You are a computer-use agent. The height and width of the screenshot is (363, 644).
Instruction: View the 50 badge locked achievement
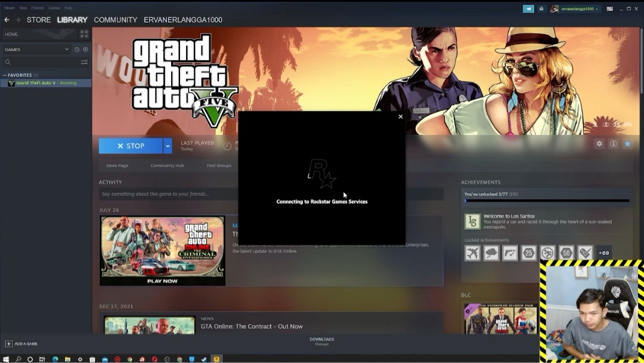pos(566,253)
